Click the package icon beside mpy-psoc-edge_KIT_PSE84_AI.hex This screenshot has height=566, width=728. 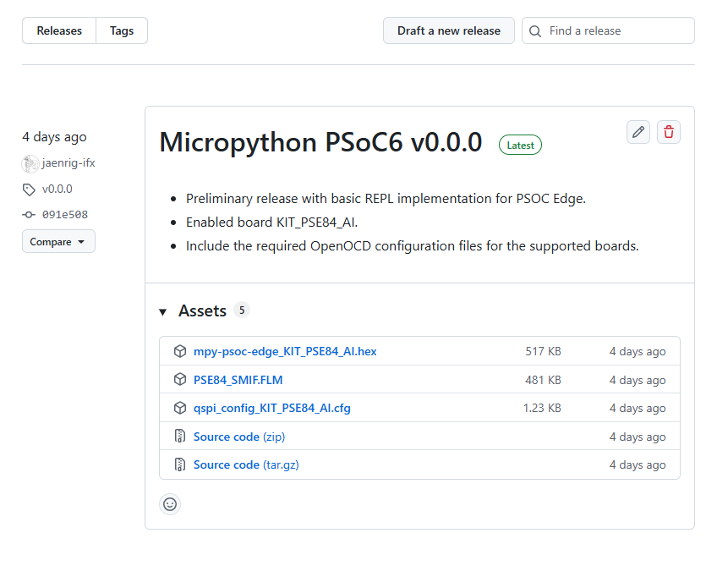pos(180,351)
